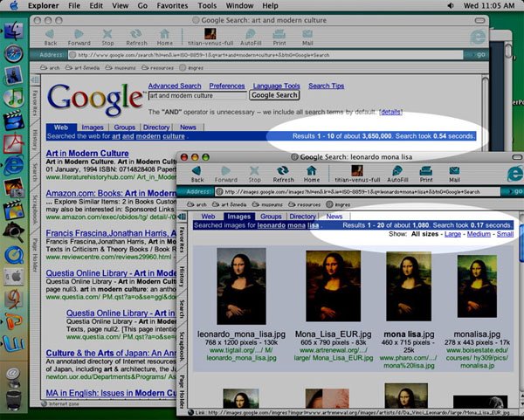Open the Trash in the Dock
The height and width of the screenshot is (420, 524).
coord(13,400)
